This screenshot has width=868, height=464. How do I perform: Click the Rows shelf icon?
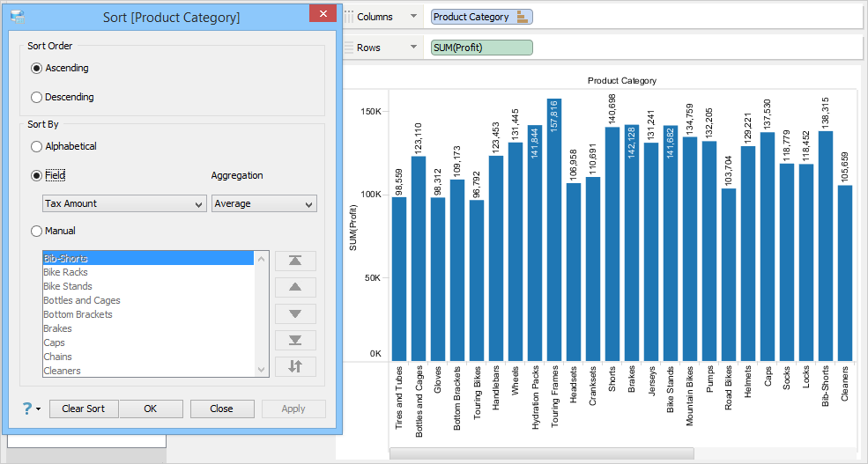tap(349, 48)
